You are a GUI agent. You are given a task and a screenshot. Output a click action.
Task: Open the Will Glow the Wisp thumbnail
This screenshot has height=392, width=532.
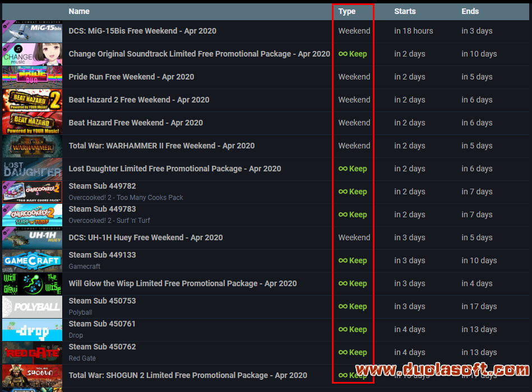(x=32, y=284)
